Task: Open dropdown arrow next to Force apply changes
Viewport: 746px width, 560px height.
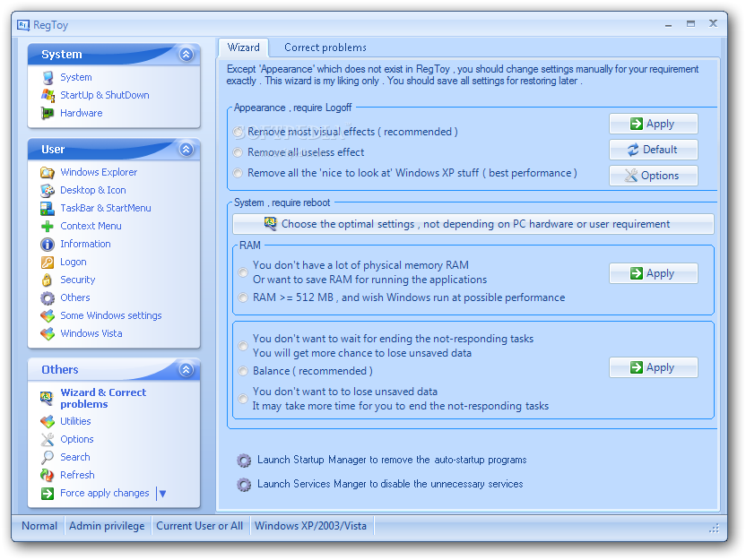Action: (162, 494)
